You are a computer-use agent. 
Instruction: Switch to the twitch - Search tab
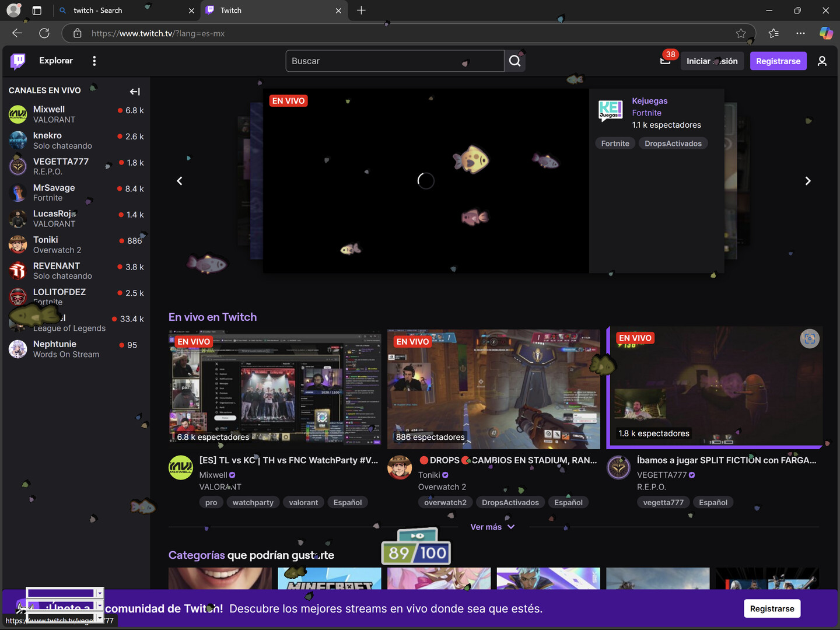click(x=125, y=10)
